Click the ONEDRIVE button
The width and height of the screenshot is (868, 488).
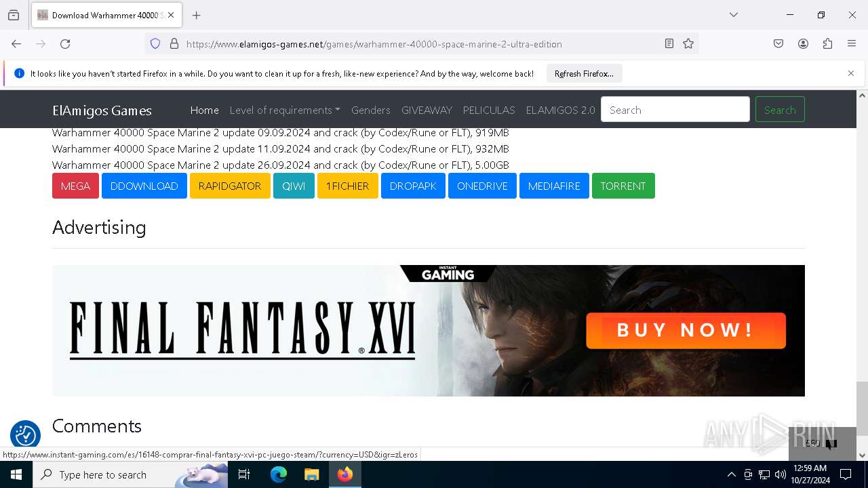482,186
